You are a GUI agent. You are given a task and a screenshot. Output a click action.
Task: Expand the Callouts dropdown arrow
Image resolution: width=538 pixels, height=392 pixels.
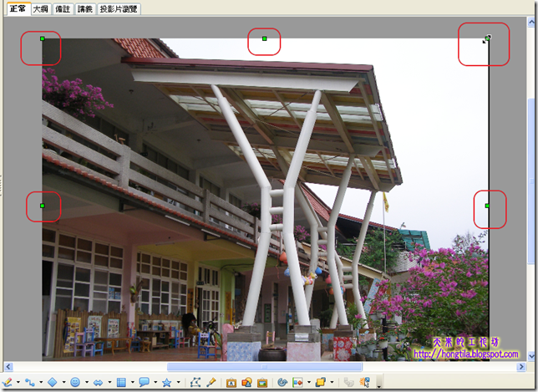pos(155,382)
